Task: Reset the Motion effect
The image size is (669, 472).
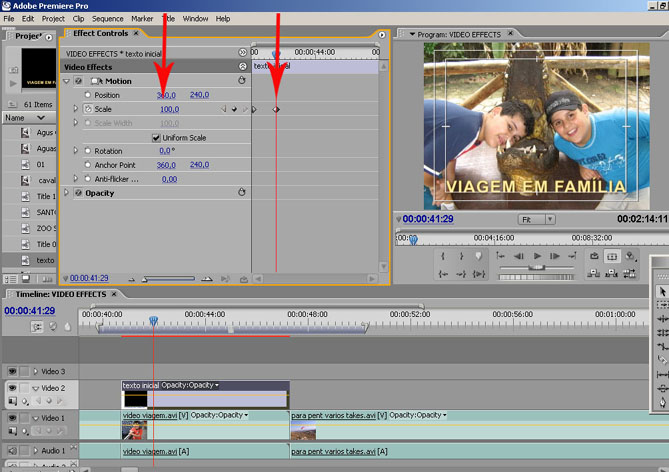Action: click(x=241, y=81)
